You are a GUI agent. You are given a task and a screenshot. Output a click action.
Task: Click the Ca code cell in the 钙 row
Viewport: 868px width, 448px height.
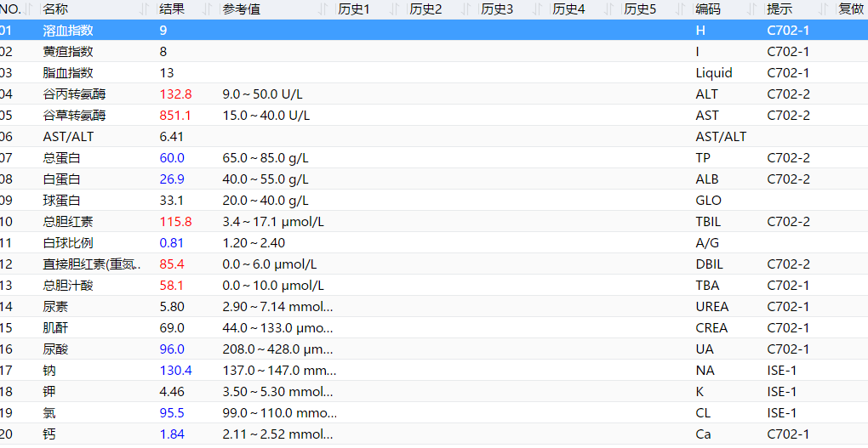pyautogui.click(x=703, y=434)
